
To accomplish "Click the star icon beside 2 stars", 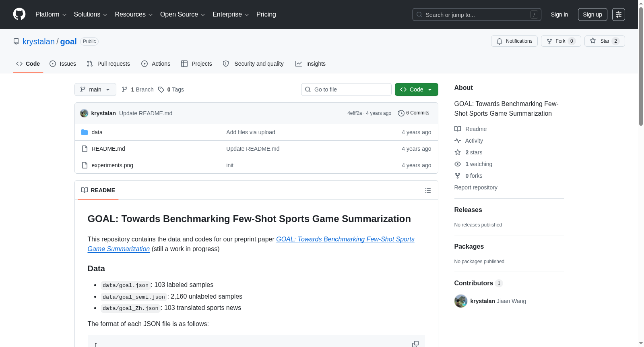I will point(458,152).
